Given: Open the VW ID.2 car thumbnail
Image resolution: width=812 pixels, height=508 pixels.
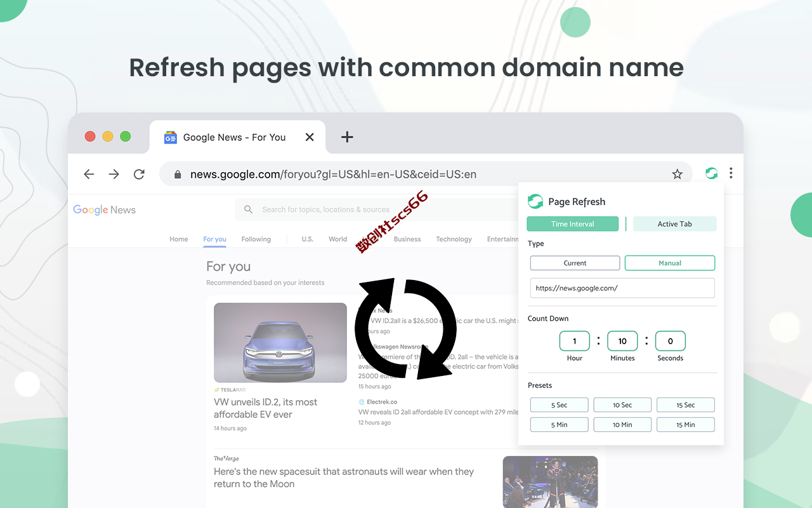Looking at the screenshot, I should pyautogui.click(x=280, y=343).
